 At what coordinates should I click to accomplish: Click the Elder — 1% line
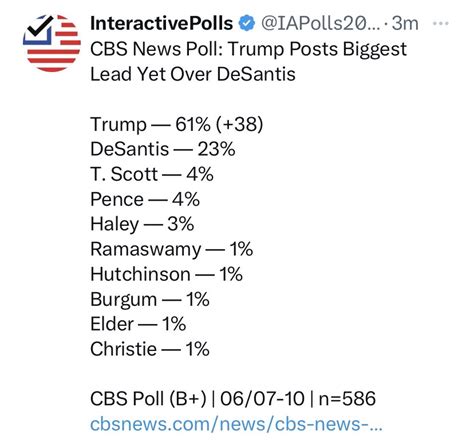pyautogui.click(x=138, y=324)
